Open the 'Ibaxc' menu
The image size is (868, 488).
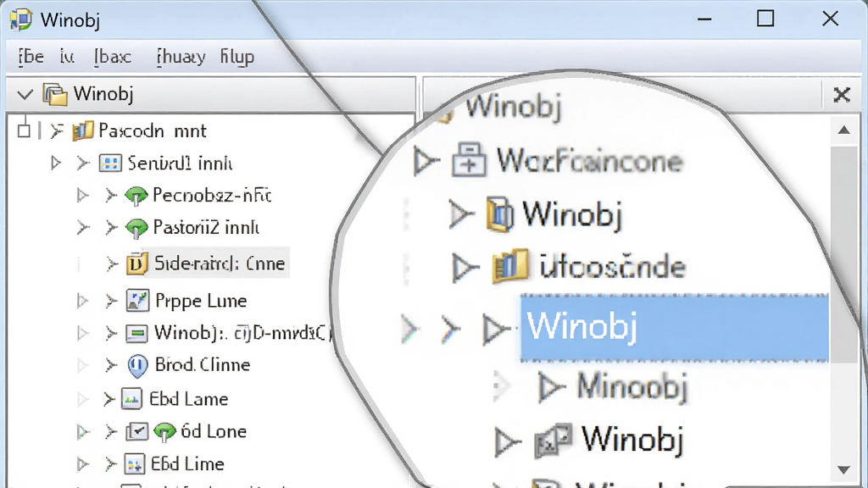[113, 57]
